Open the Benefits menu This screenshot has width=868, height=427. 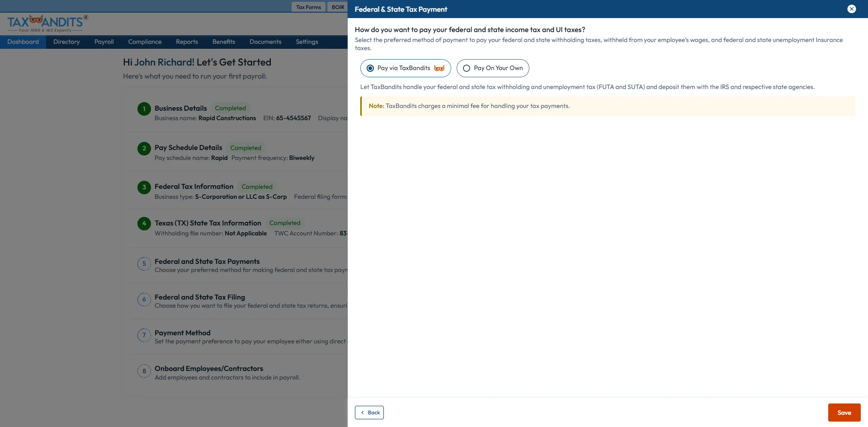(224, 42)
